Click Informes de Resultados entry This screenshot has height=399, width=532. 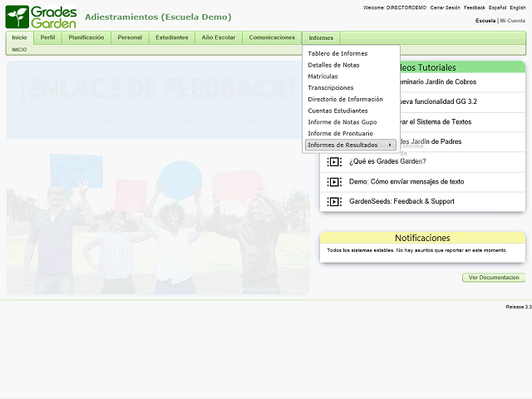click(351, 145)
